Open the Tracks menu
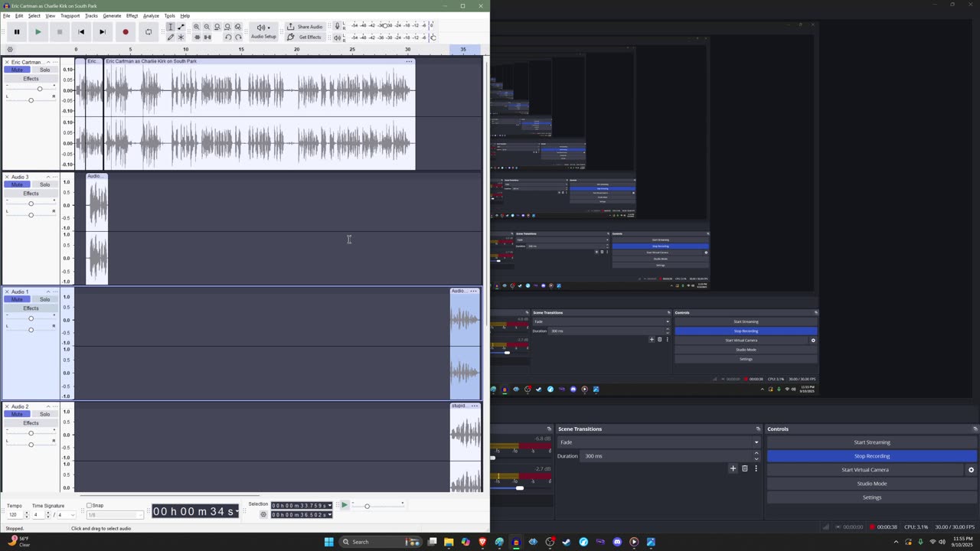Viewport: 980px width, 551px height. pos(91,16)
